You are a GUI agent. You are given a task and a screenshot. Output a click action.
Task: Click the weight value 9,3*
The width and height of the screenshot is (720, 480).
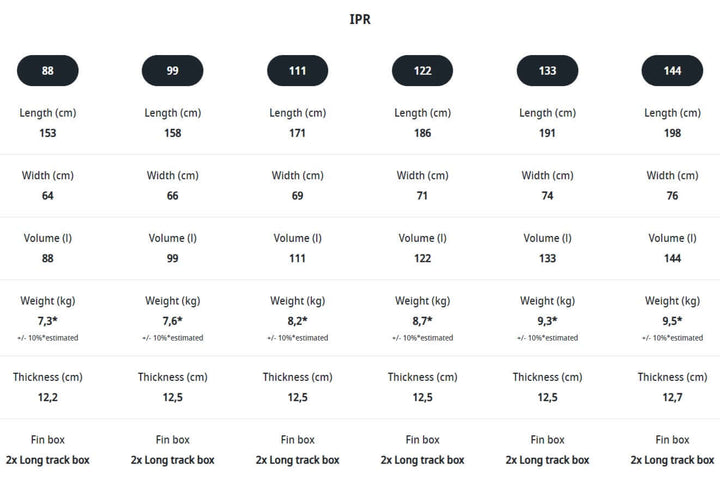click(547, 321)
